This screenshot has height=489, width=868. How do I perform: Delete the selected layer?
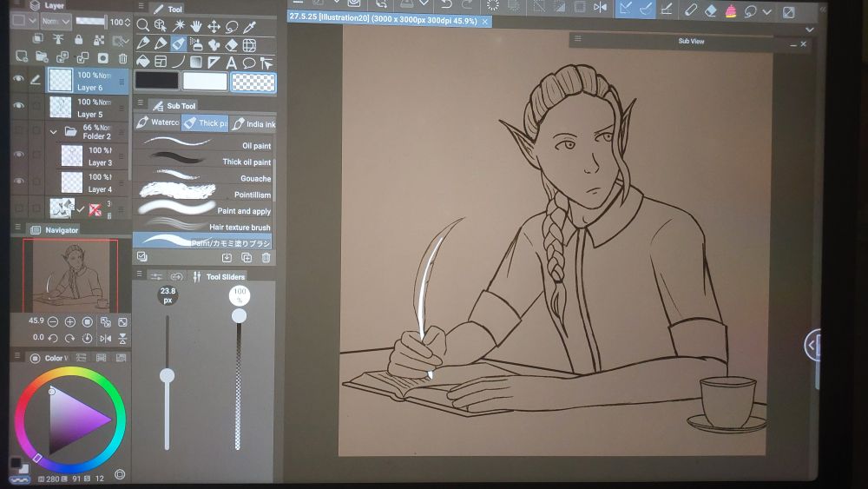(x=123, y=58)
